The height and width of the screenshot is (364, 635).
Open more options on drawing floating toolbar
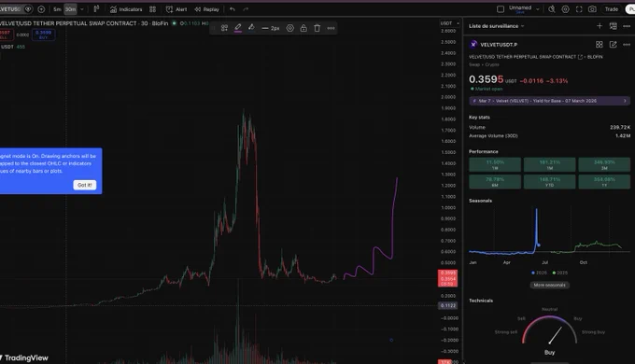point(331,28)
